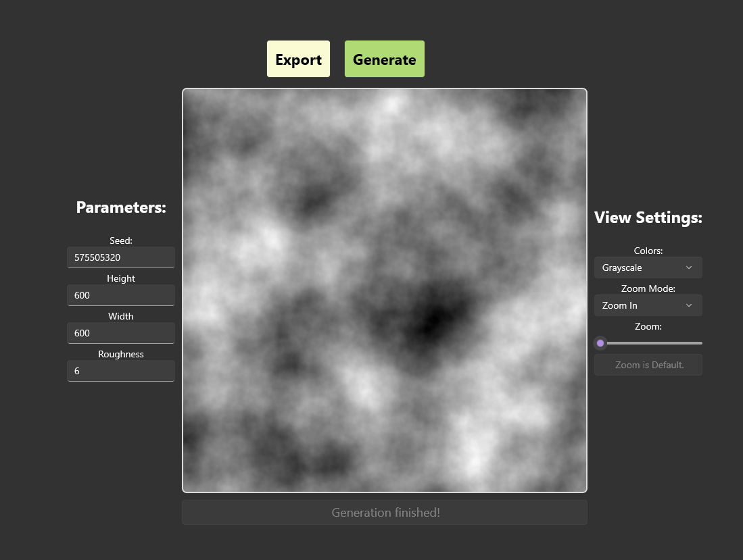Click the chevron arrow beside Zoom In

pos(689,305)
